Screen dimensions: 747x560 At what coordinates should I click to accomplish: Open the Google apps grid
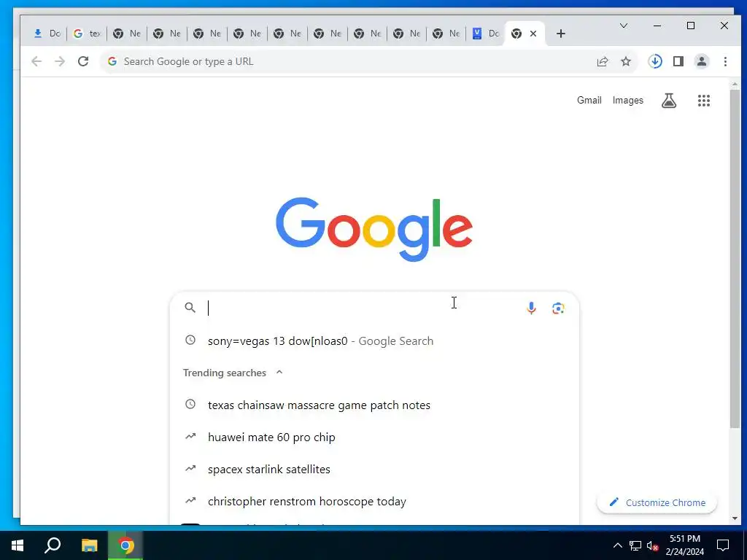tap(704, 101)
